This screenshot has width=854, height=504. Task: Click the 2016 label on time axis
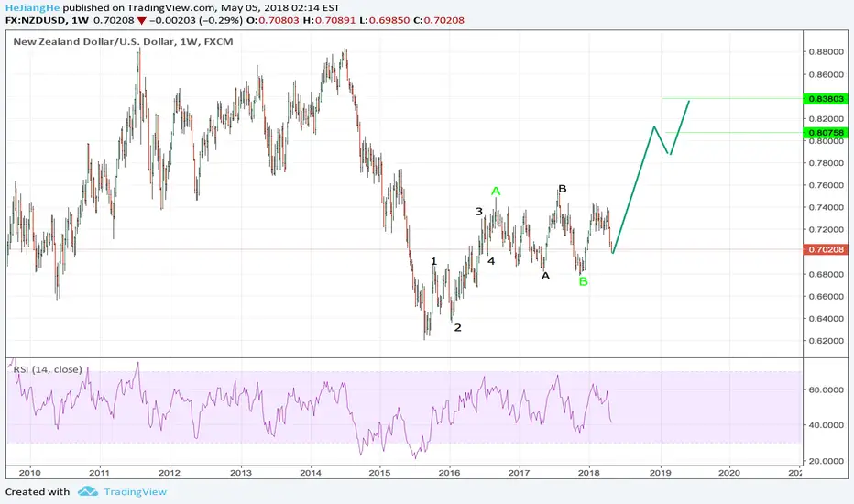(449, 473)
